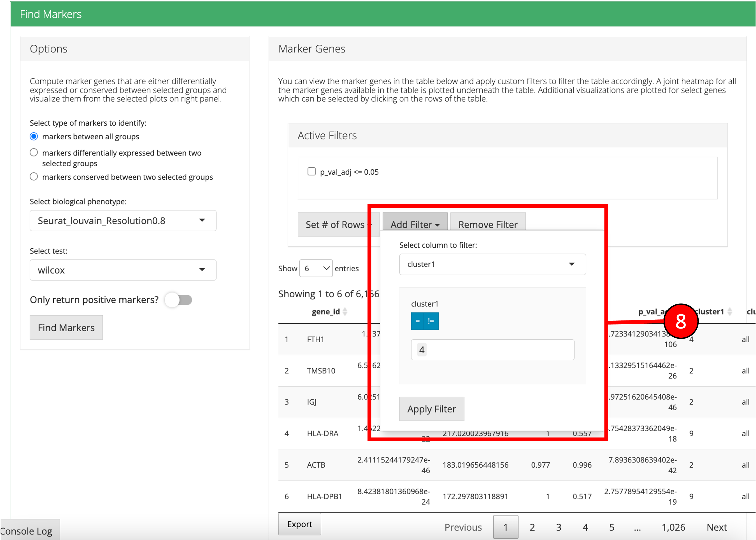Open the wilcox test dropdown
This screenshot has height=540, width=756.
click(123, 270)
